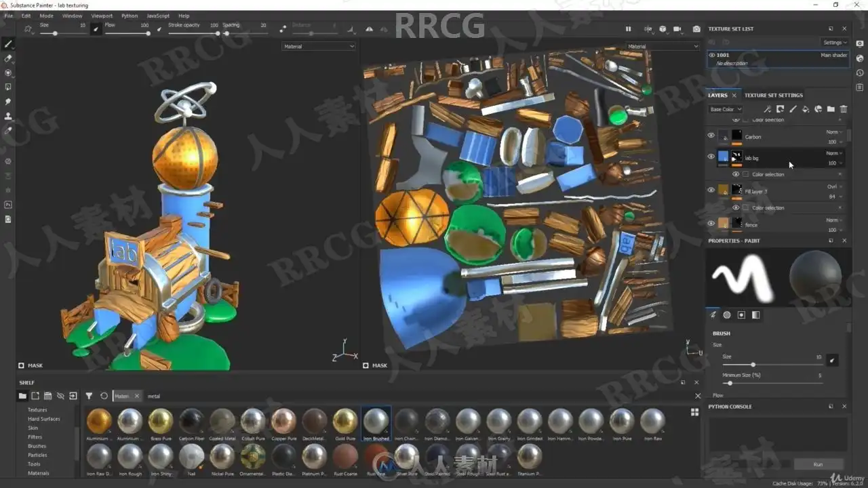Click the camera screenshot icon above viewport

696,29
